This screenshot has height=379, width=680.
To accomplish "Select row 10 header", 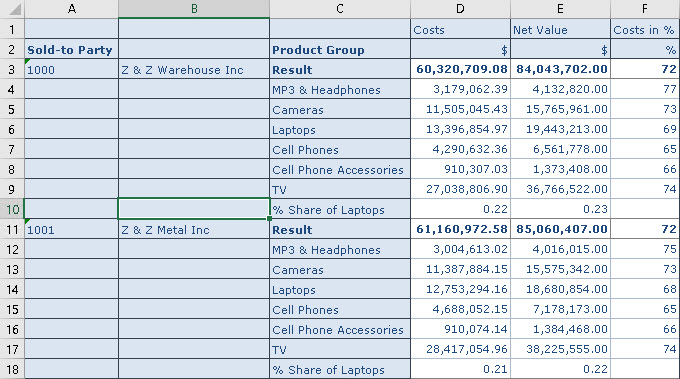I will (x=12, y=209).
